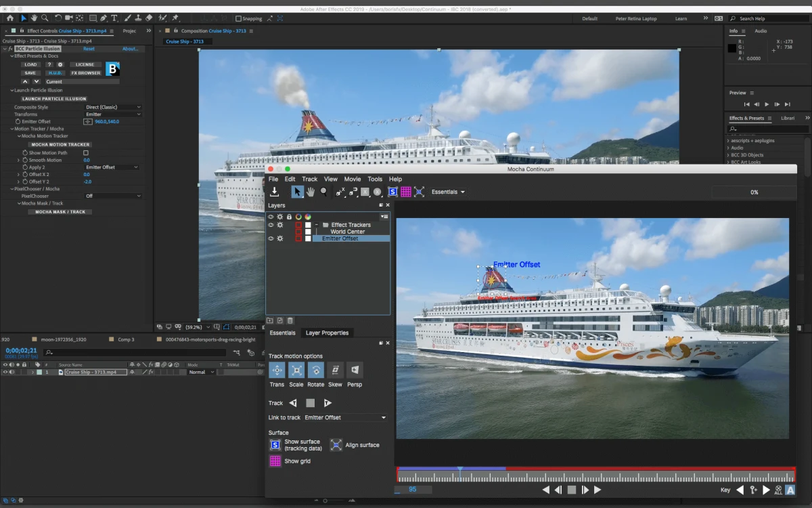Click the Show grid icon
This screenshot has width=812, height=508.
tap(275, 461)
